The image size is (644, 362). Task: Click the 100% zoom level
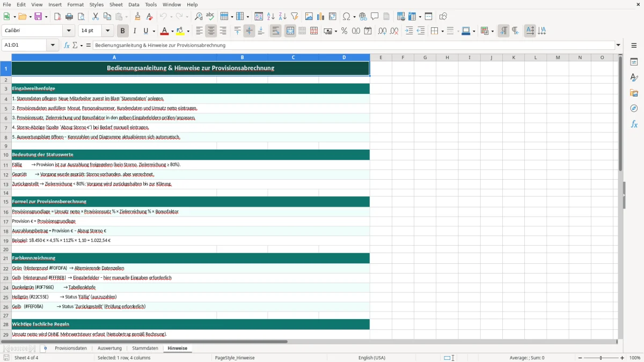[635, 358]
